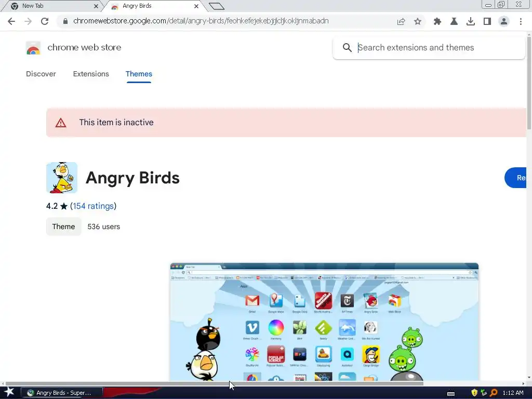532x399 pixels.
Task: Click the Theme category chip
Action: [63, 227]
